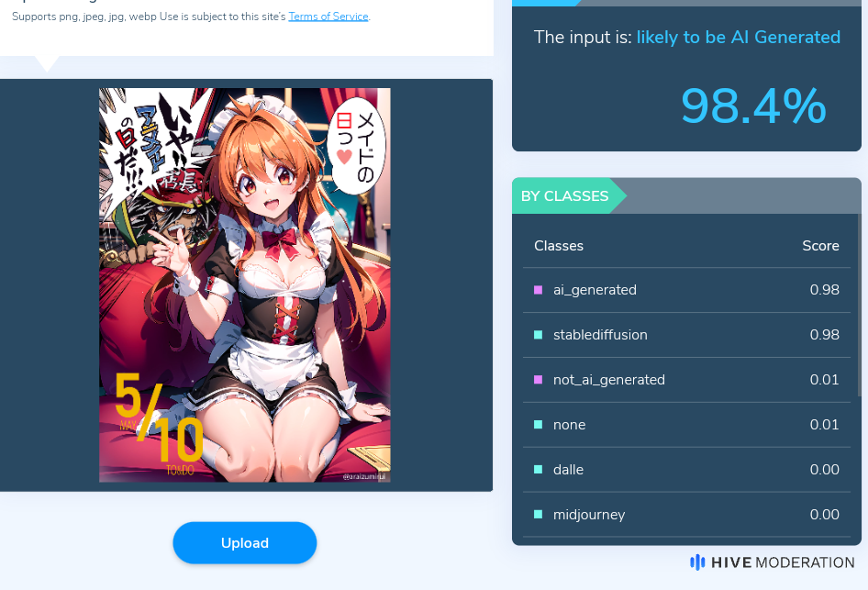Image resolution: width=868 pixels, height=590 pixels.
Task: Click the classes panel vertical scrollbar
Action: click(x=859, y=305)
